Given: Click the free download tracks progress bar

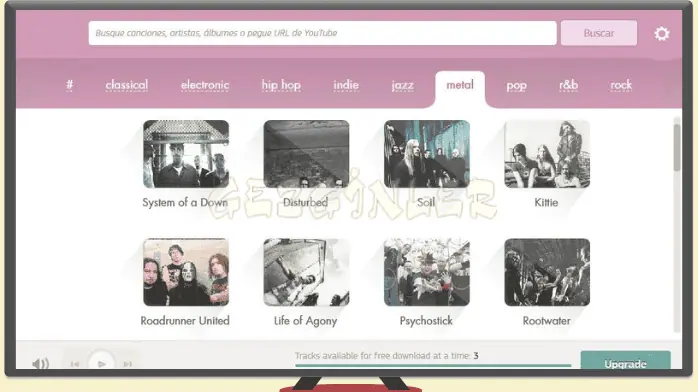Looking at the screenshot, I should 433,365.
